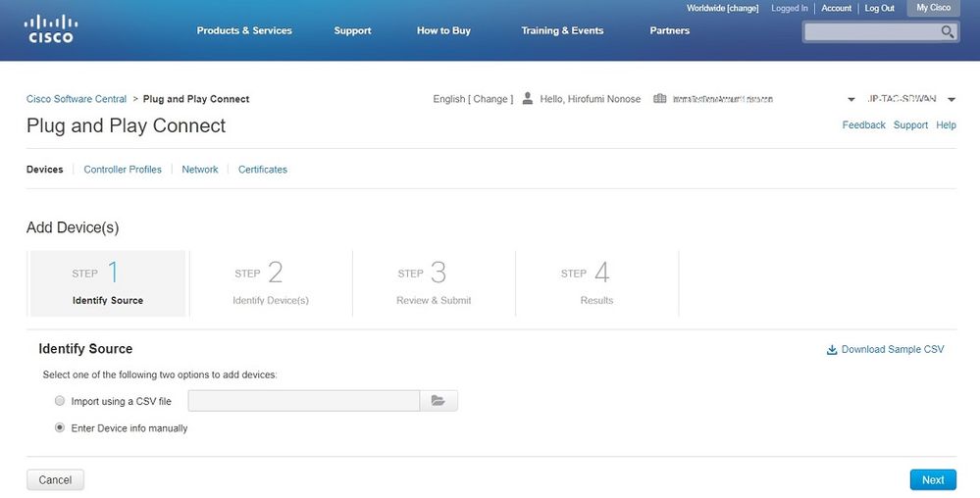Open How to Buy menu
The height and width of the screenshot is (498, 980).
[443, 30]
